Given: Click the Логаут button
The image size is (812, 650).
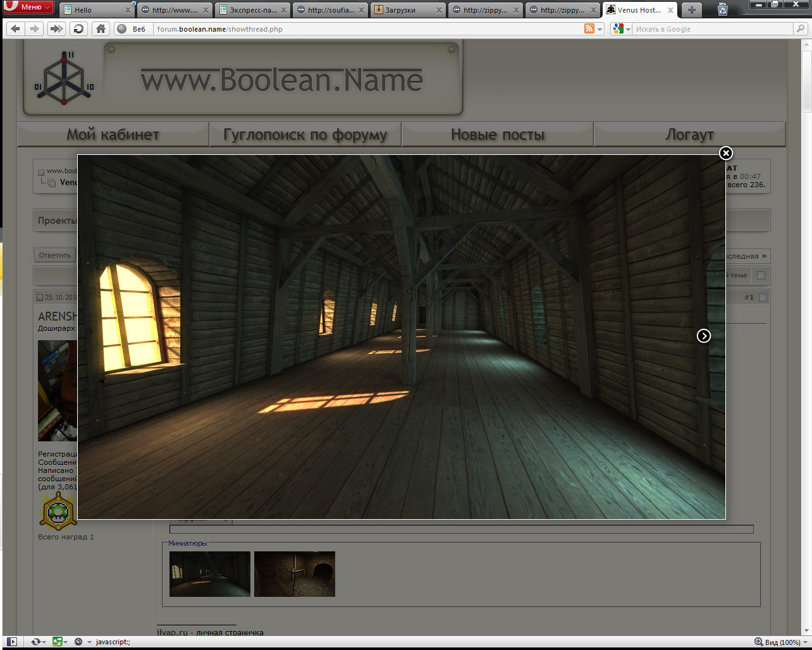Looking at the screenshot, I should coord(689,135).
